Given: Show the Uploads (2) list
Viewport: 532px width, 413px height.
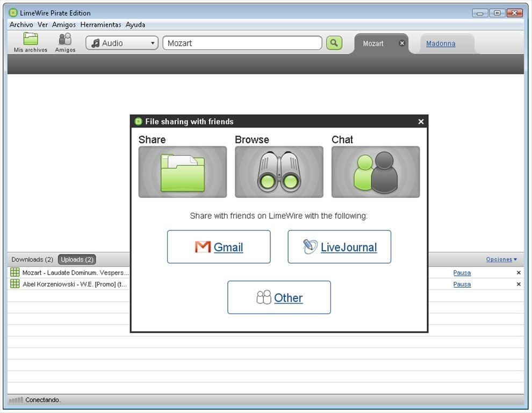Looking at the screenshot, I should (77, 260).
